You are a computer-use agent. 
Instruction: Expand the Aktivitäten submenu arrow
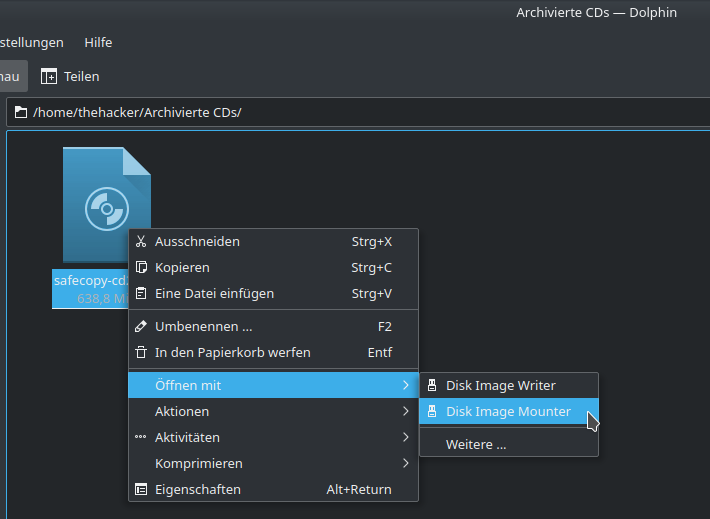tap(405, 437)
